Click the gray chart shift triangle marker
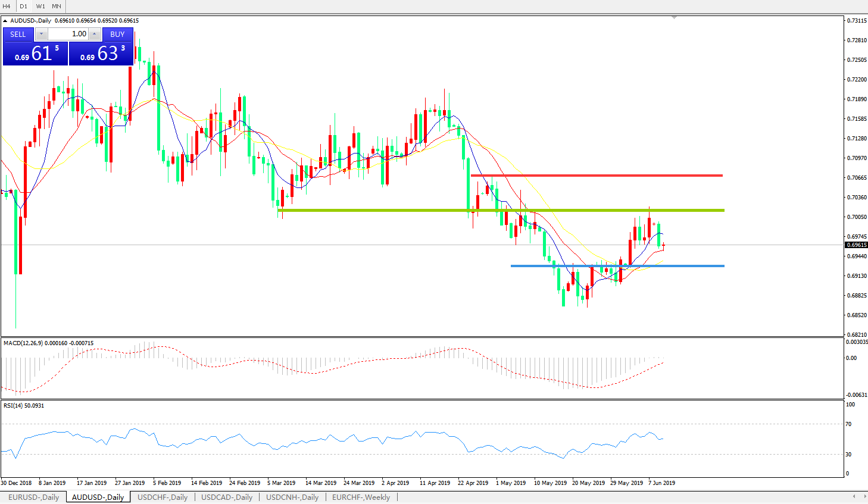The image size is (868, 504). click(674, 18)
